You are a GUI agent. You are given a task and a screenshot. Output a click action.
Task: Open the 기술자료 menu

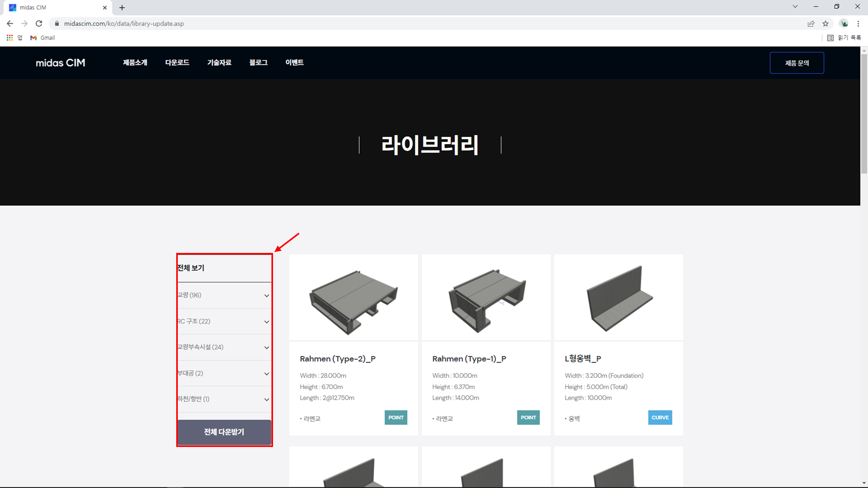click(219, 63)
